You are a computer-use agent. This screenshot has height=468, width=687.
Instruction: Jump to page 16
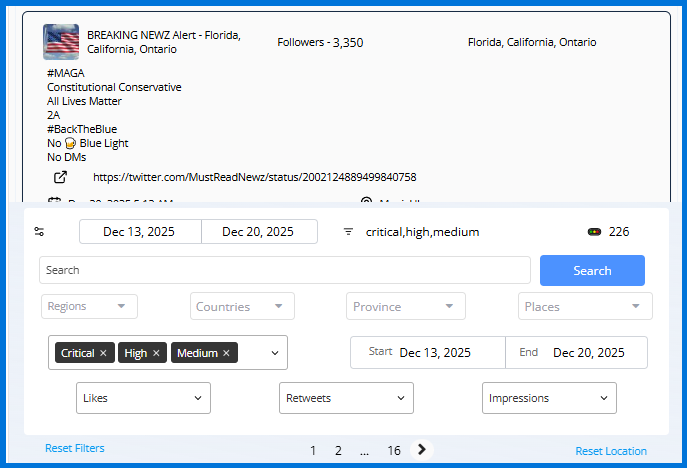point(394,451)
